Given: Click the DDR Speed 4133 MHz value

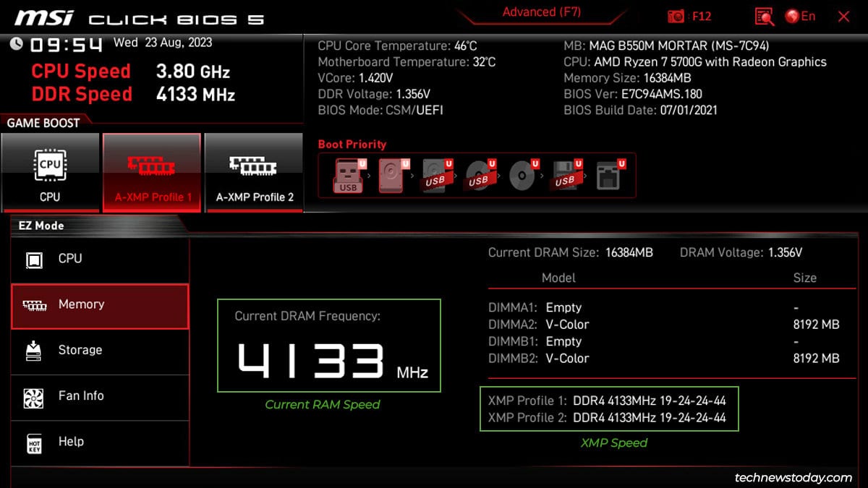Looking at the screenshot, I should (x=195, y=95).
